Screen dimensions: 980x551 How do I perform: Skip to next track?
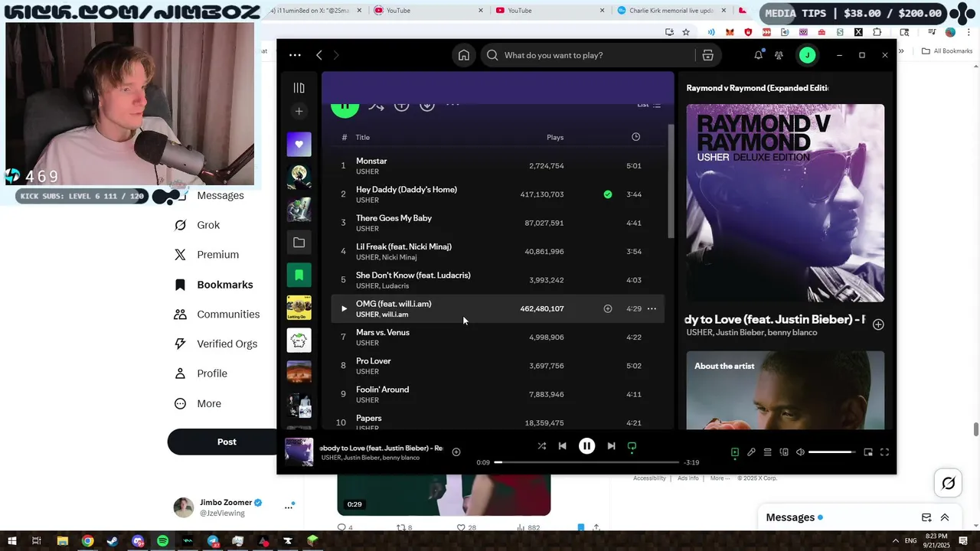pyautogui.click(x=611, y=446)
